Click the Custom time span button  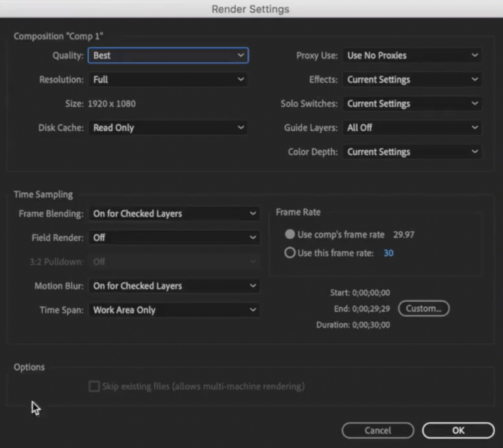click(423, 308)
